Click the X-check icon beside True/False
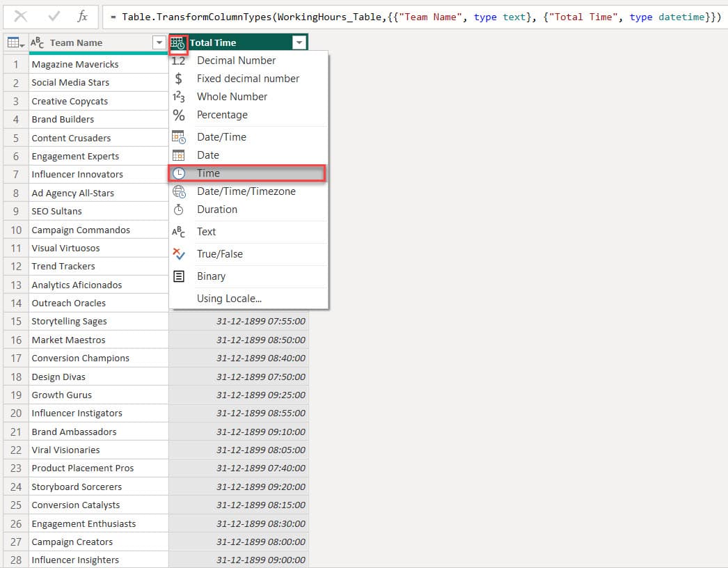The height and width of the screenshot is (568, 728). (x=179, y=254)
